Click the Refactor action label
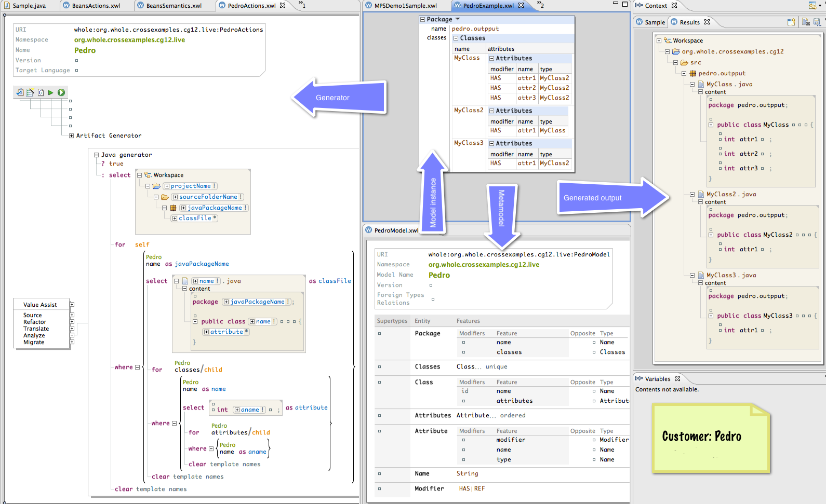826x504 pixels. point(35,322)
